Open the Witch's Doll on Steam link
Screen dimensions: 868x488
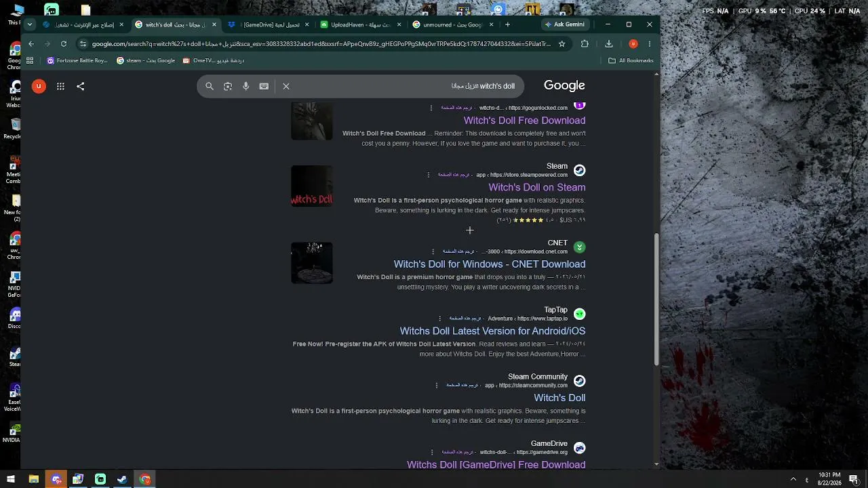click(x=536, y=188)
